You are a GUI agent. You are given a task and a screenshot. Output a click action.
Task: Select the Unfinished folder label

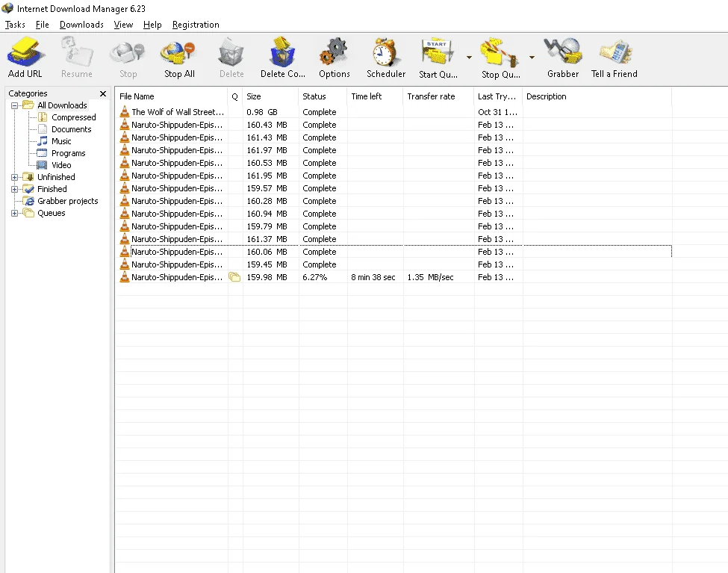[x=56, y=177]
